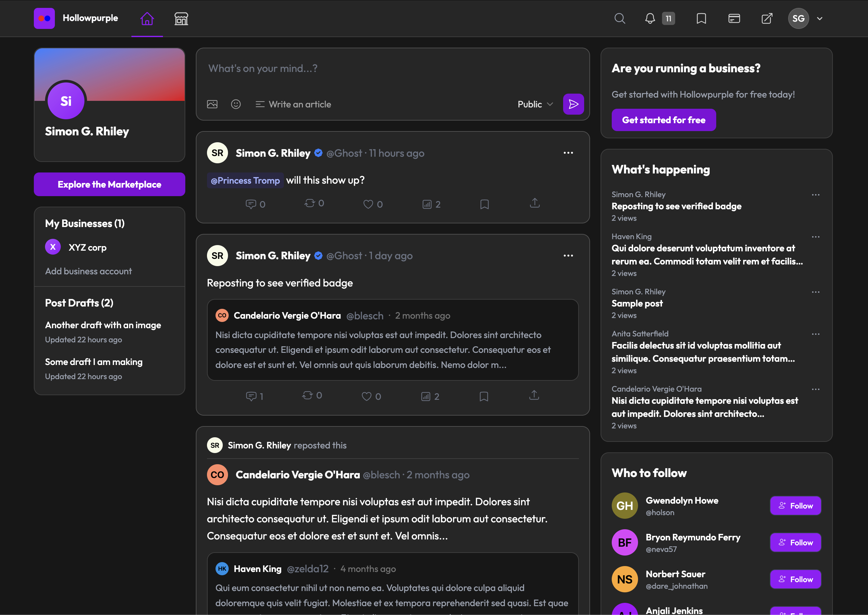
Task: Open options menu on 1 day ago post
Action: pyautogui.click(x=568, y=256)
